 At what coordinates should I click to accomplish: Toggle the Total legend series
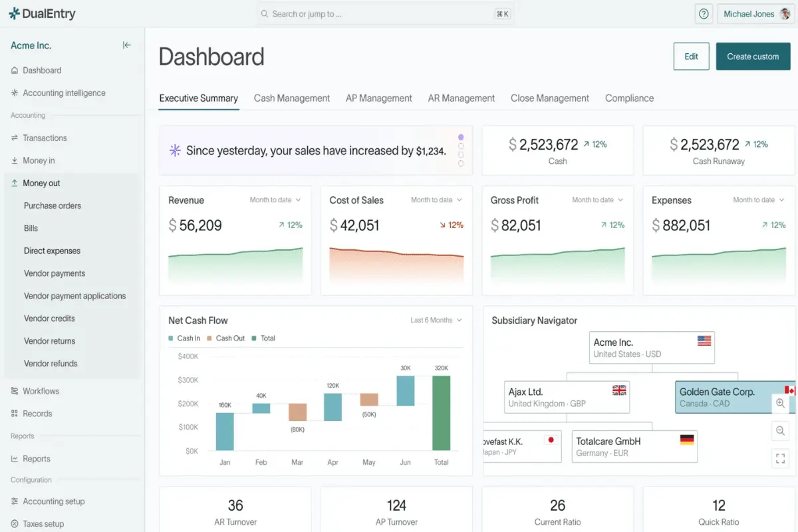(x=263, y=338)
